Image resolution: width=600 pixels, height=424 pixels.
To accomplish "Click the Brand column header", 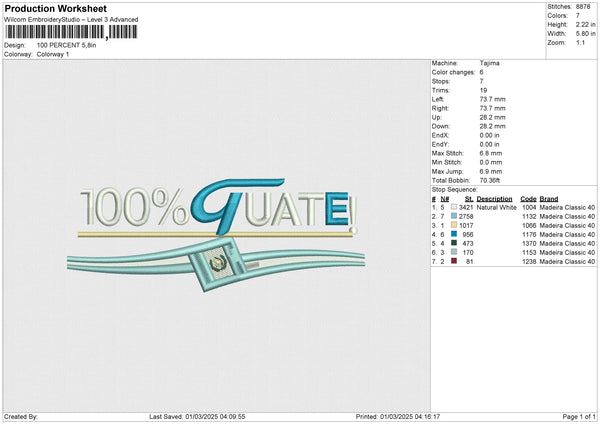I will (552, 198).
